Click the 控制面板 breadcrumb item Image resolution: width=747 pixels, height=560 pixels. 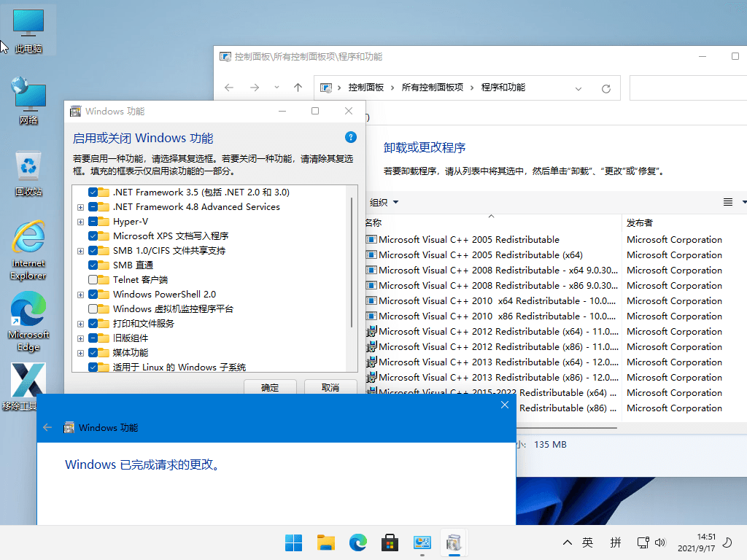click(x=366, y=87)
